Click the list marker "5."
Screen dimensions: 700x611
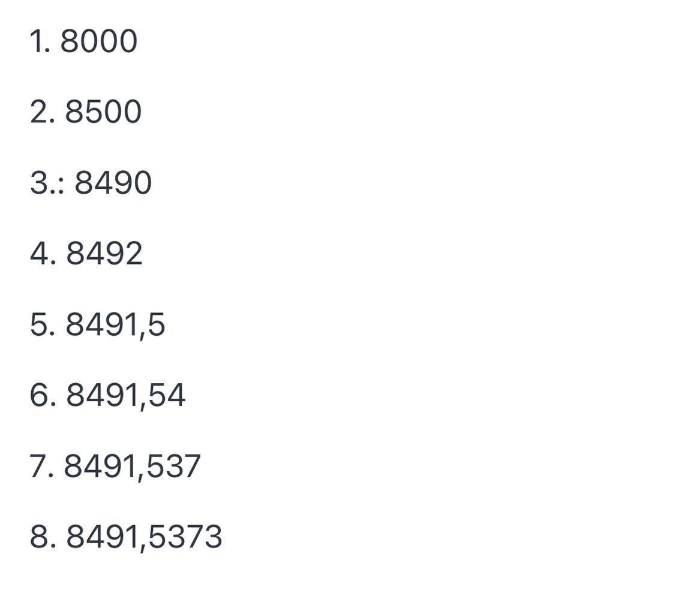43,324
